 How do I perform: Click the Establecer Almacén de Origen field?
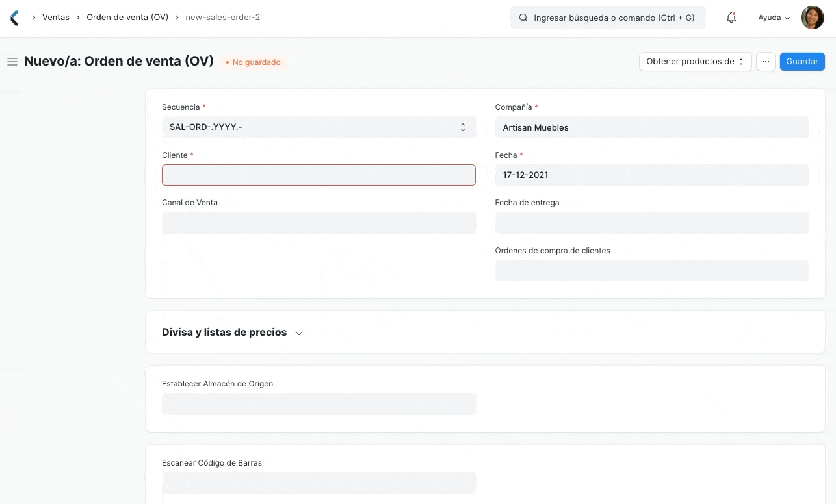(x=319, y=403)
